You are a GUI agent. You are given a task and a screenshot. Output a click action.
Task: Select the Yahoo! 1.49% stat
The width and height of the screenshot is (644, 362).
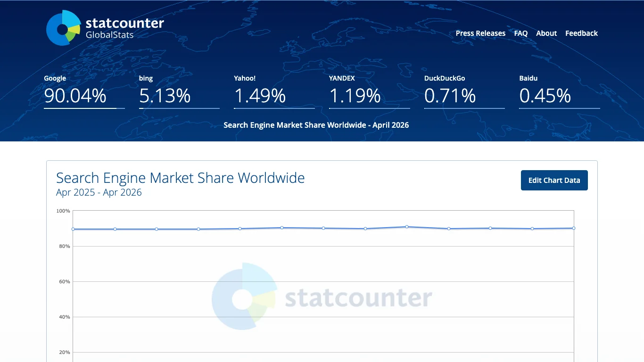point(274,91)
